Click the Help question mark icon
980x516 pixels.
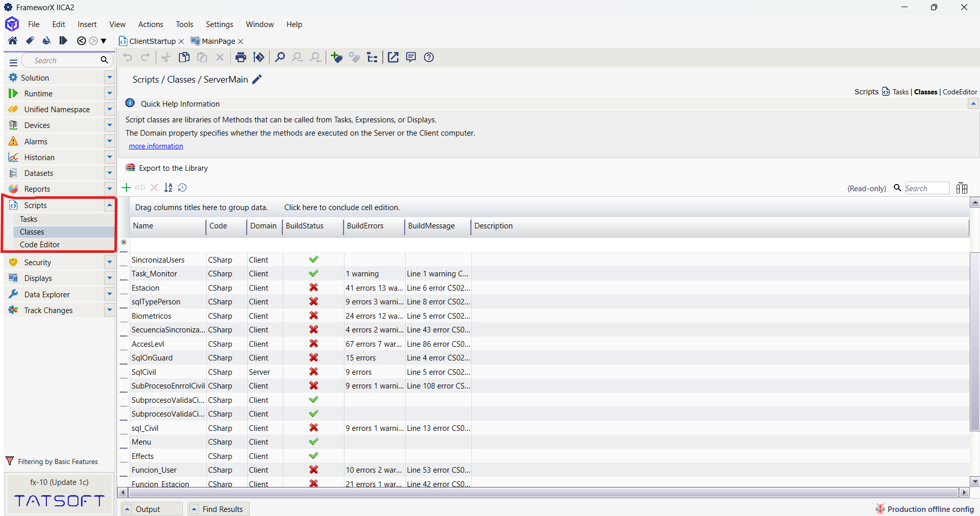[429, 57]
